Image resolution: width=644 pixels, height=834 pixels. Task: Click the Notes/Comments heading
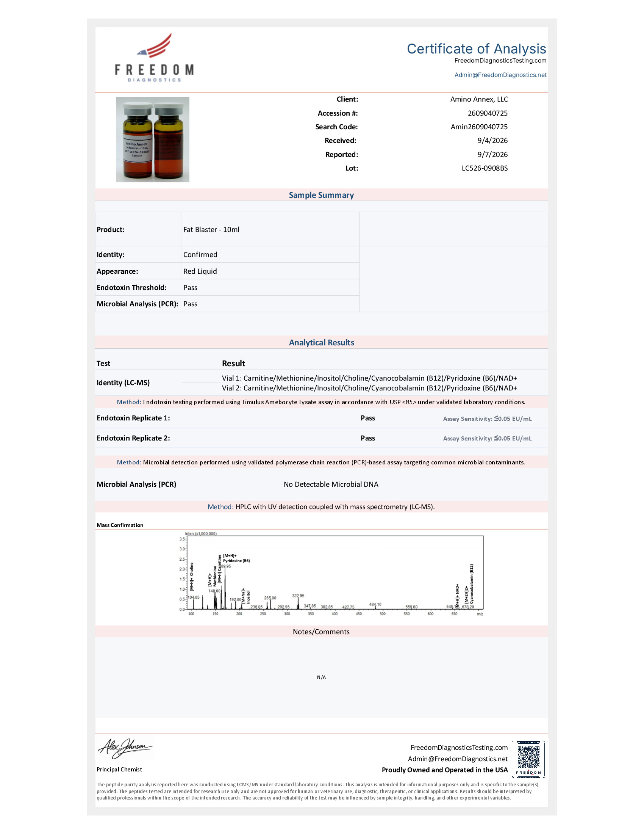(x=321, y=632)
